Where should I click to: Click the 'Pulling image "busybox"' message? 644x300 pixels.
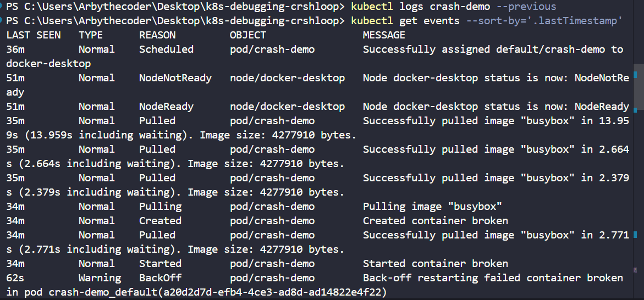(x=432, y=207)
